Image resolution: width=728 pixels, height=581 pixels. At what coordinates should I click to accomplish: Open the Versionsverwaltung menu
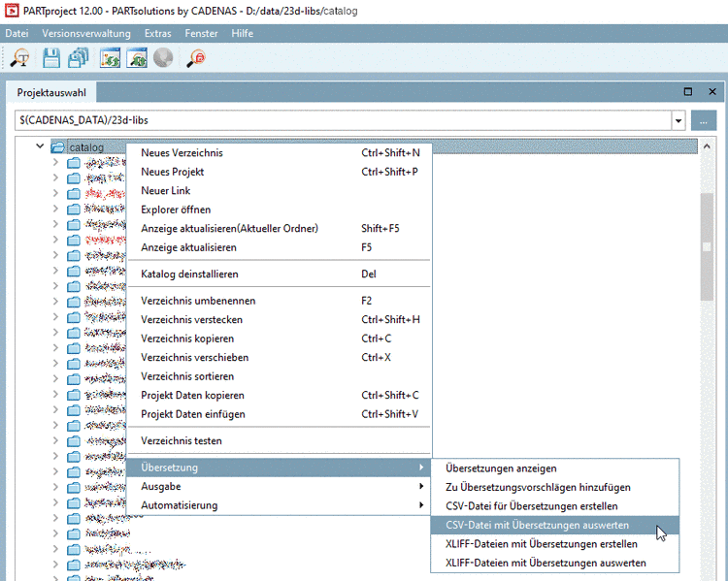point(86,33)
